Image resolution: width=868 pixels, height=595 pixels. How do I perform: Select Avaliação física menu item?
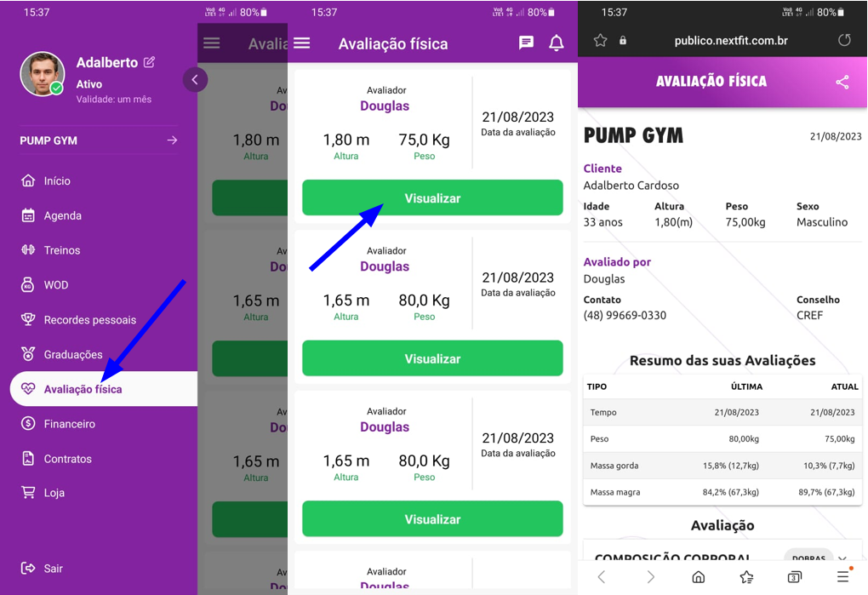(104, 389)
